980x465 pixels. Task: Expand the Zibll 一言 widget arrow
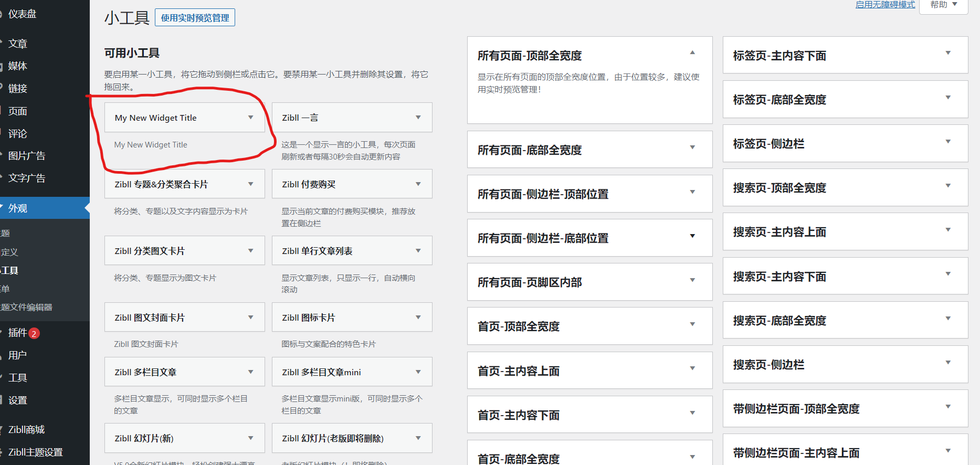[x=418, y=118]
